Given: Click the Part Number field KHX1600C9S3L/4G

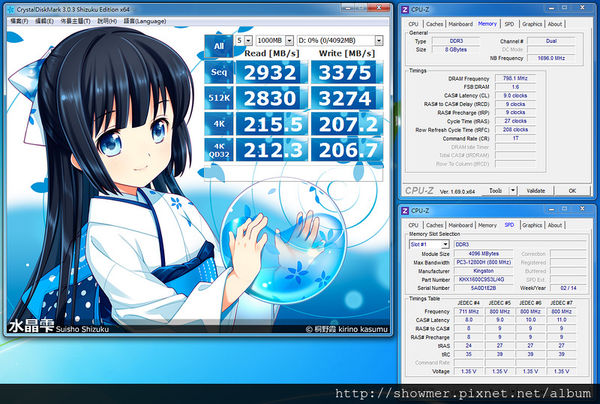Looking at the screenshot, I should (x=483, y=279).
